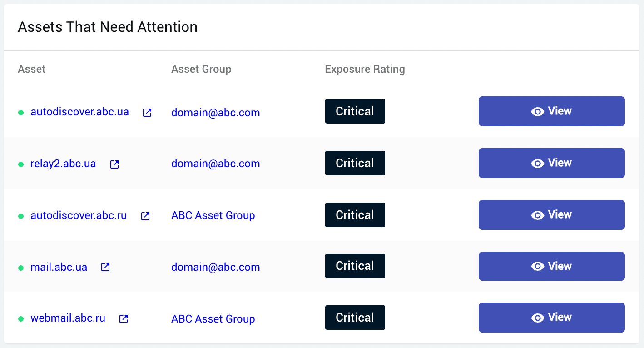This screenshot has width=644, height=348.
Task: Open the relay2.abc.ua asset link
Action: tap(63, 164)
